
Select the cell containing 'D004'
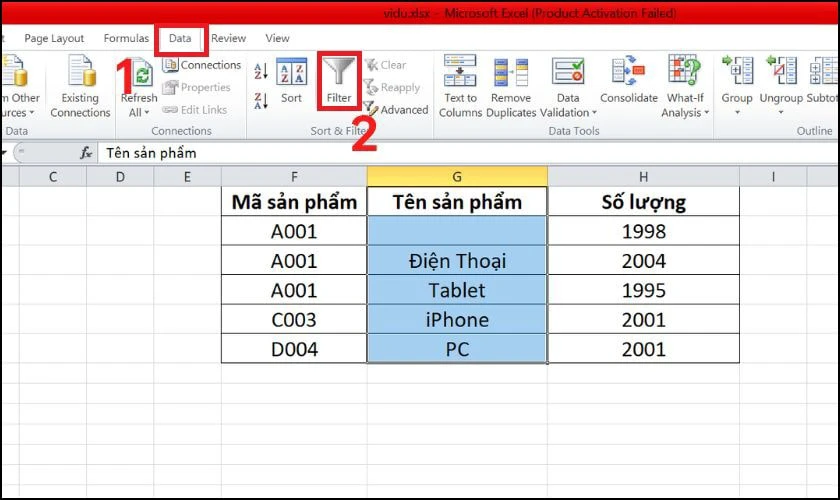pyautogui.click(x=294, y=349)
